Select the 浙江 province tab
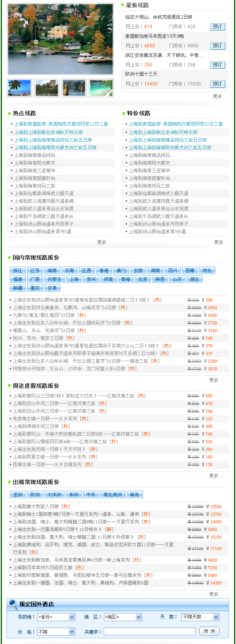Image resolution: width=236 pixels, height=644 pixels. [x=18, y=270]
